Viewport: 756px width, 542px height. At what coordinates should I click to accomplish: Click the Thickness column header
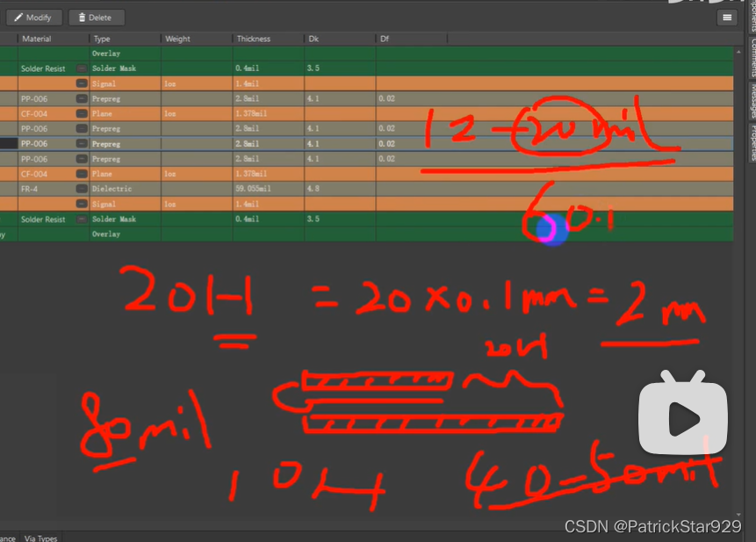tap(268, 39)
